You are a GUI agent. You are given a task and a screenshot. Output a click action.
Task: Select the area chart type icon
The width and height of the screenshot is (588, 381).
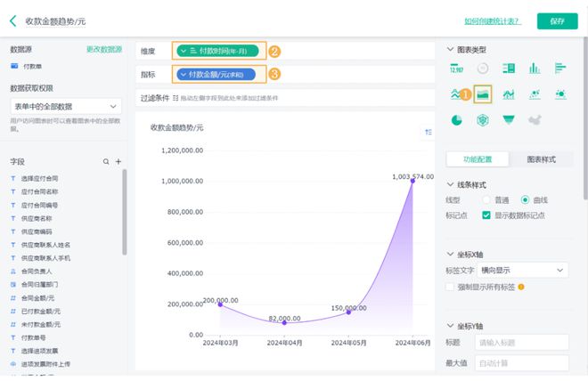pyautogui.click(x=484, y=93)
